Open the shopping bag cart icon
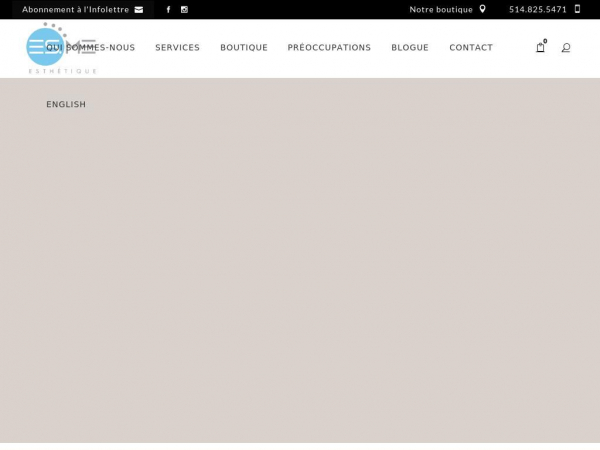Screen dimensions: 600x450 (x=541, y=47)
